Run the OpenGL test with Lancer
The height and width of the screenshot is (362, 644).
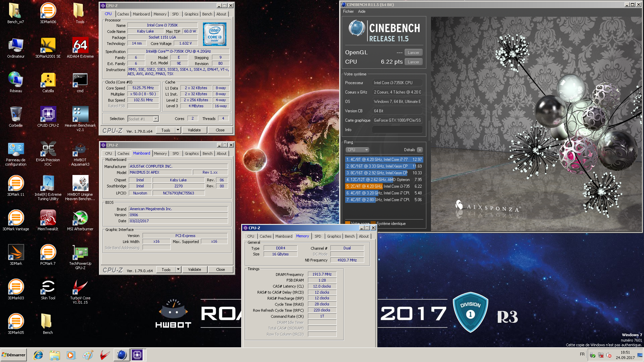pos(413,53)
